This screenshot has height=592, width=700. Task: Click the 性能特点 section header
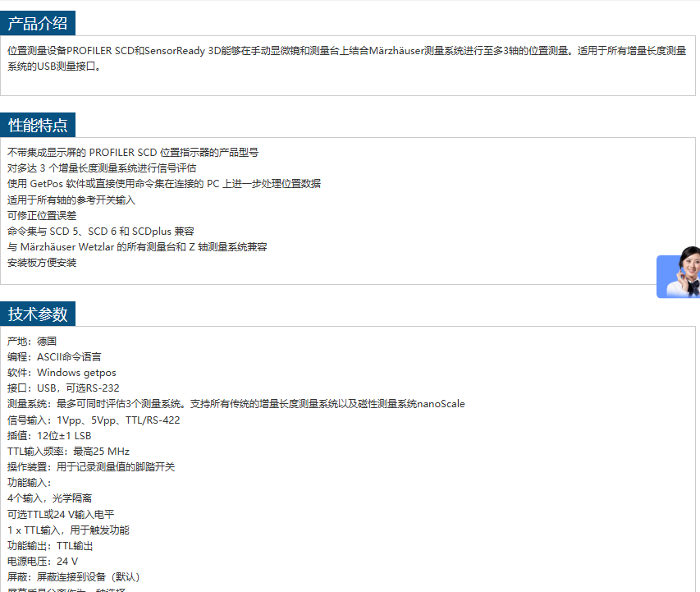click(38, 125)
